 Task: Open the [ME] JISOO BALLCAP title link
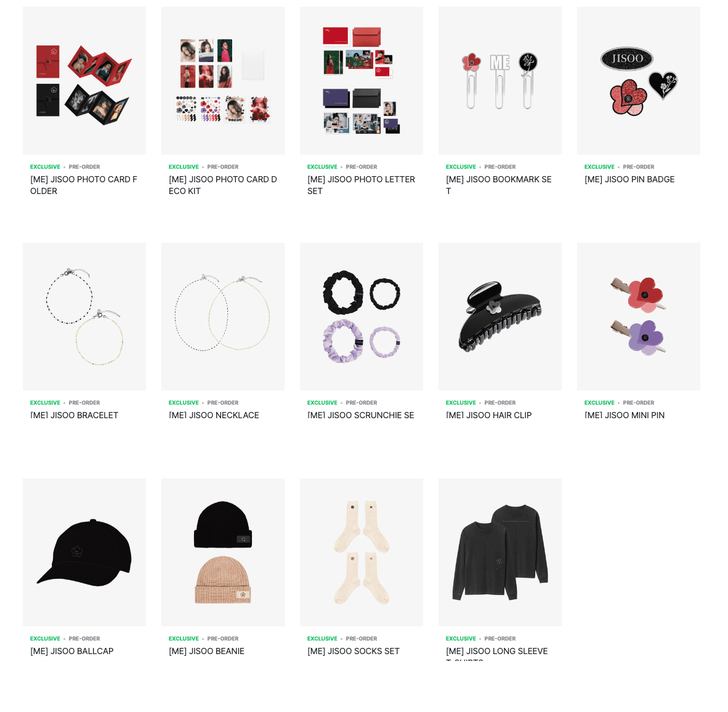pos(72,651)
